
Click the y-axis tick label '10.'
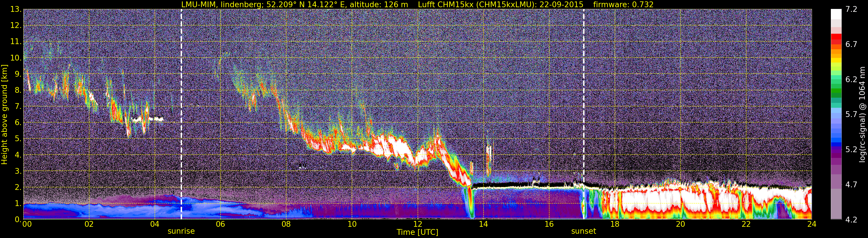tap(16, 58)
